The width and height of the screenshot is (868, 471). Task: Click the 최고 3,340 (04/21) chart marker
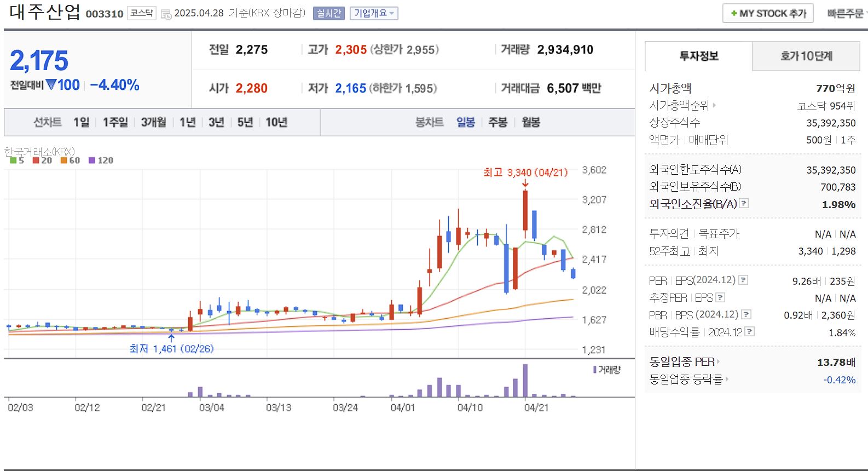point(525,173)
